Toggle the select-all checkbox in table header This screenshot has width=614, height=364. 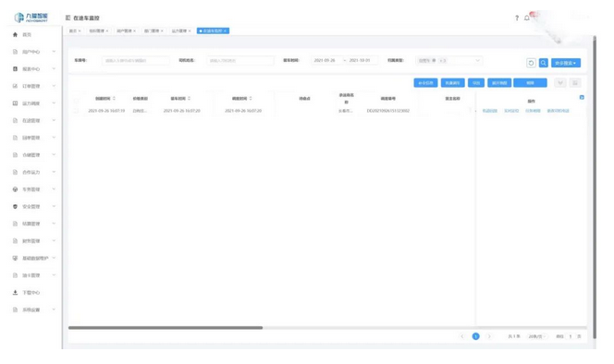click(76, 100)
